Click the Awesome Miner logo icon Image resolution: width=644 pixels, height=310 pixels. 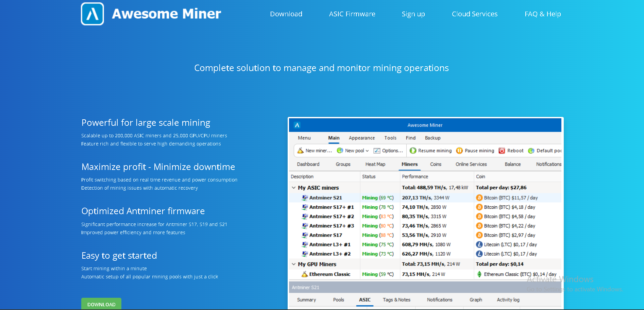tap(92, 14)
